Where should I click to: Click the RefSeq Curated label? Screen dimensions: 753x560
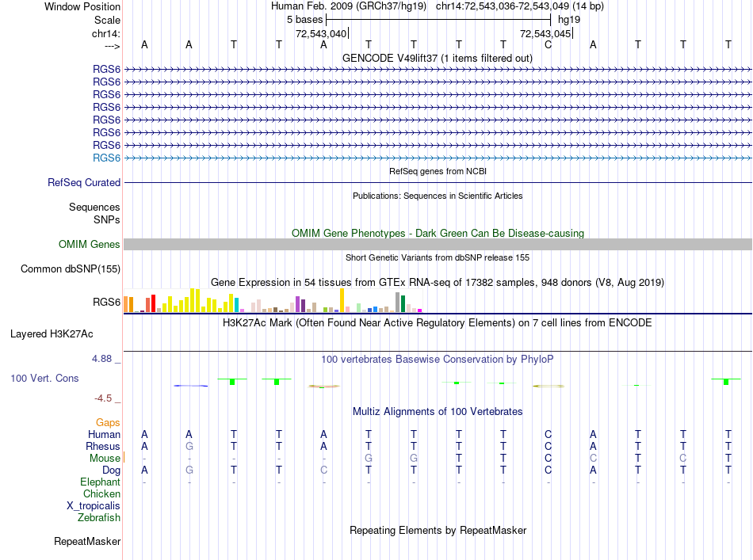pos(84,182)
